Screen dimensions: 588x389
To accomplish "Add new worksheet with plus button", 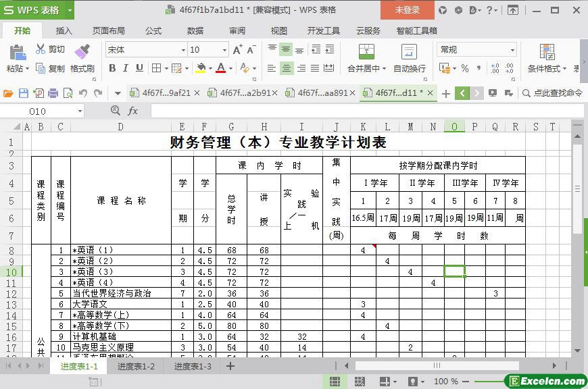I will coord(230,366).
